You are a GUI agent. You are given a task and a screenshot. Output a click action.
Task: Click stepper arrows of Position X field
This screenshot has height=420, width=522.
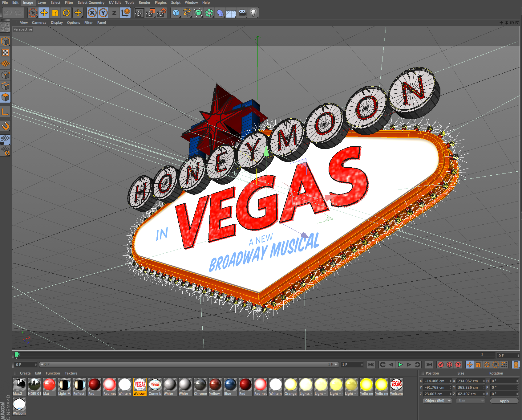click(x=451, y=381)
